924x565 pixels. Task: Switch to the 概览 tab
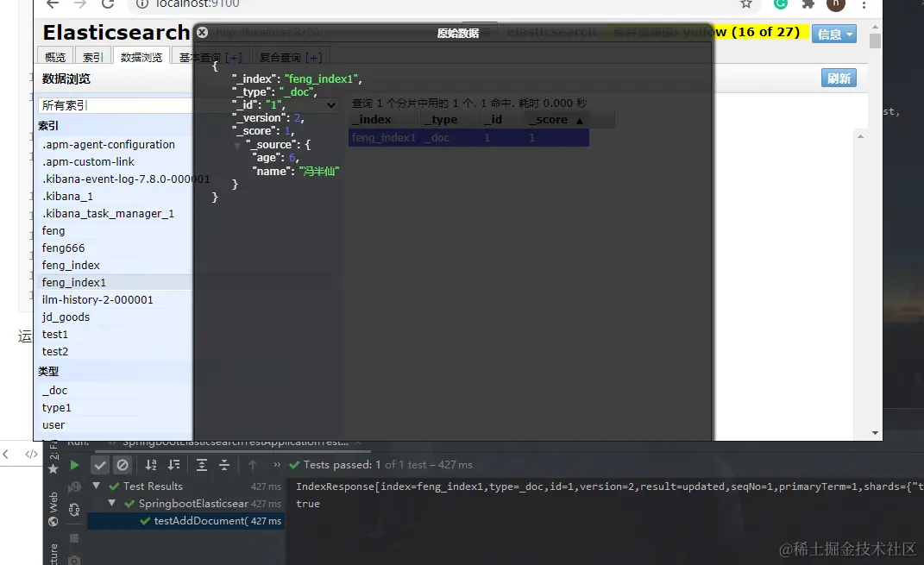pos(55,57)
